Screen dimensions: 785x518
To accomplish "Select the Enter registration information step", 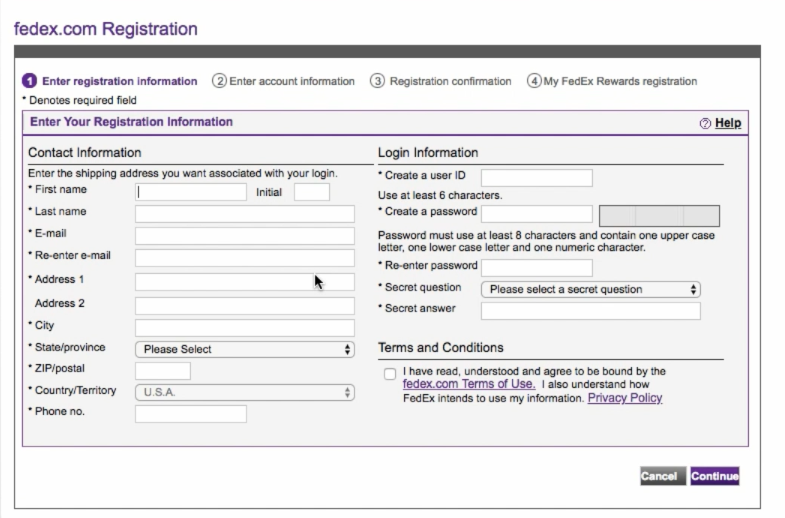I will 120,81.
